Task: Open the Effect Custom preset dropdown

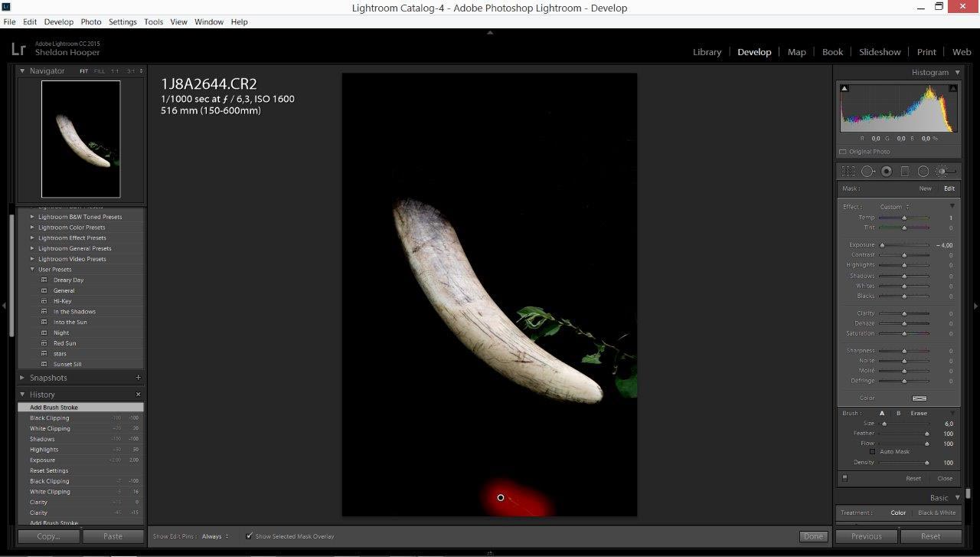Action: tap(895, 207)
